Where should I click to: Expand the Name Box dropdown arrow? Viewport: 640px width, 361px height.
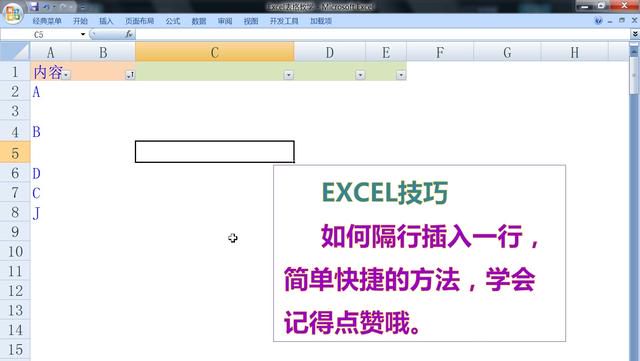coord(83,34)
